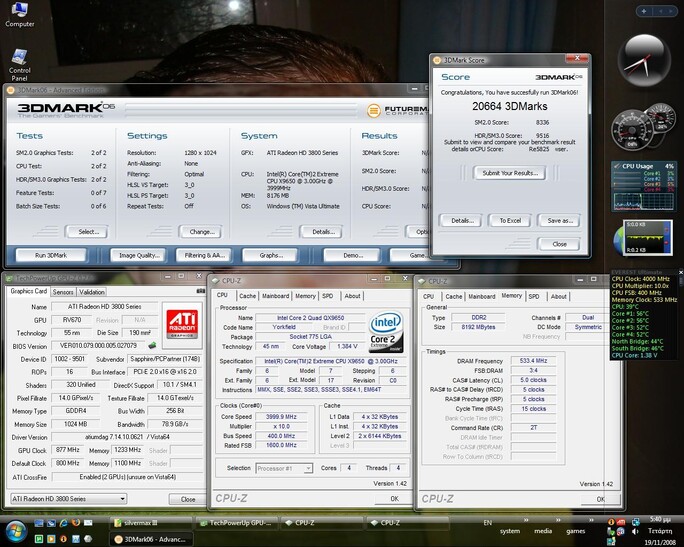This screenshot has height=547, width=684.
Task: Click the Switch between windows Quick Launch icon
Action: click(x=51, y=523)
